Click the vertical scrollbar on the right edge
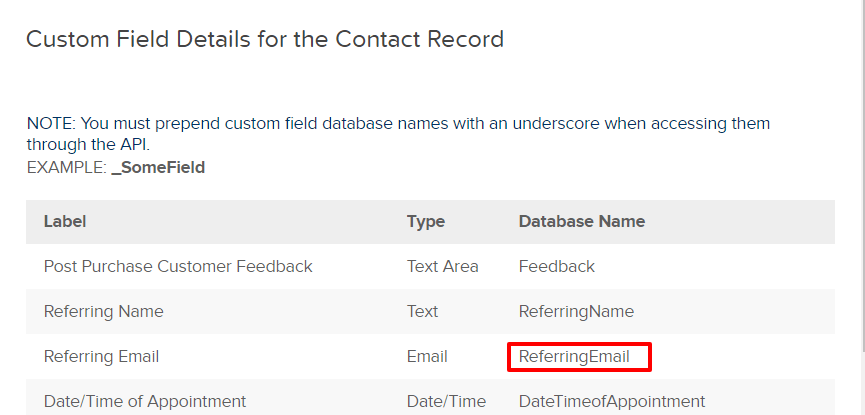This screenshot has height=415, width=865. click(x=863, y=177)
